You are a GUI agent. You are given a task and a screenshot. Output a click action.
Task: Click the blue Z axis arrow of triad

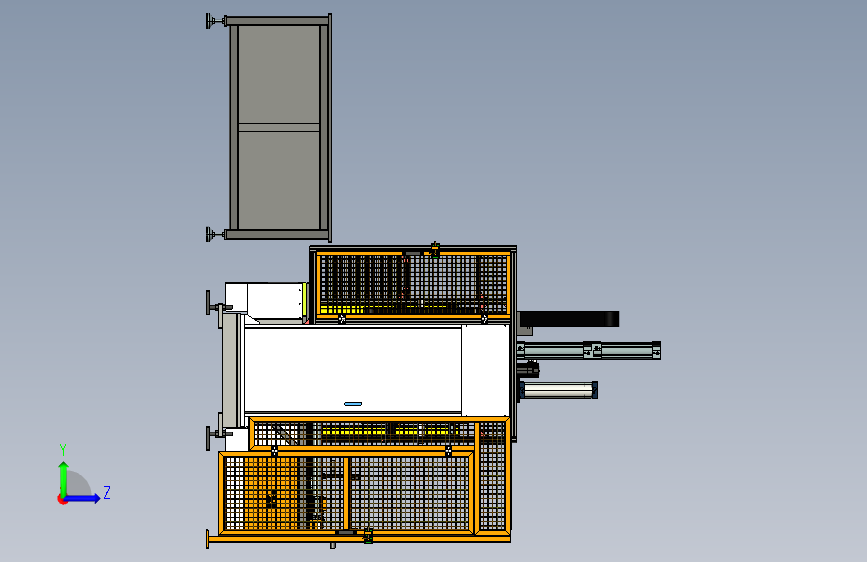[83, 498]
